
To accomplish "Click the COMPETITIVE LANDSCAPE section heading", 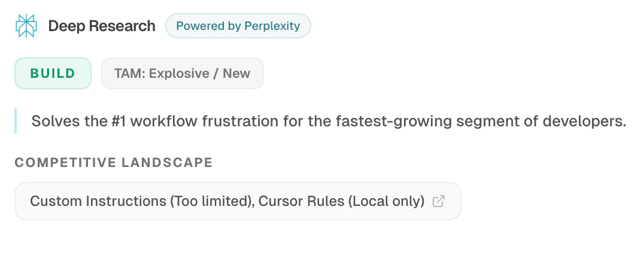I will 114,162.
